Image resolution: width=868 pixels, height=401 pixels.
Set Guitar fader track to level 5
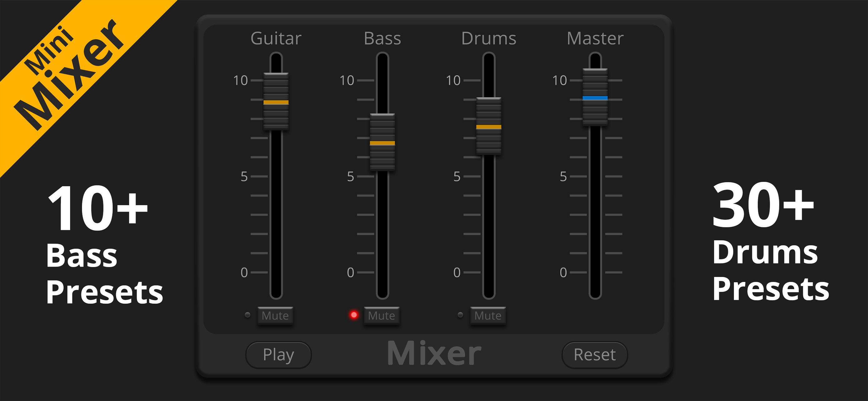point(276,176)
